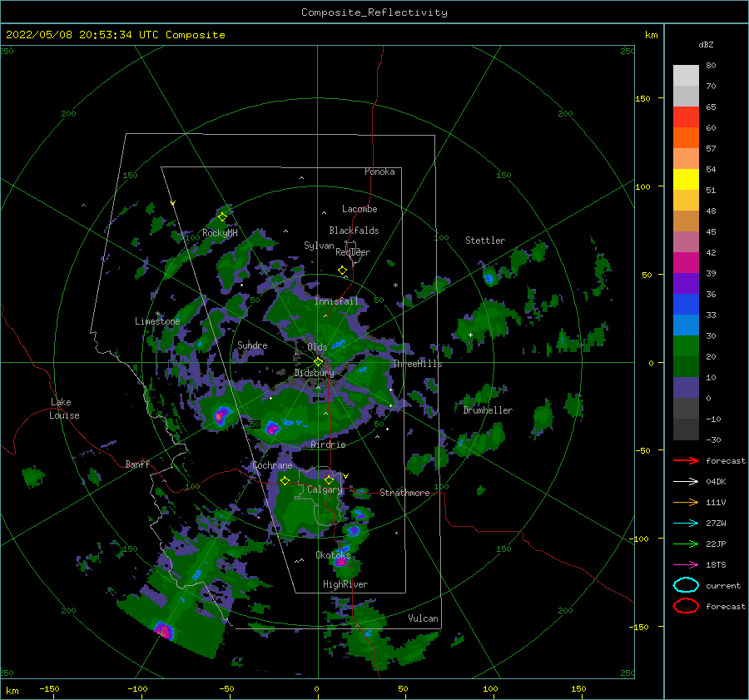Viewport: 749px width, 700px height.
Task: Click the km unit label at top right
Action: 651,35
